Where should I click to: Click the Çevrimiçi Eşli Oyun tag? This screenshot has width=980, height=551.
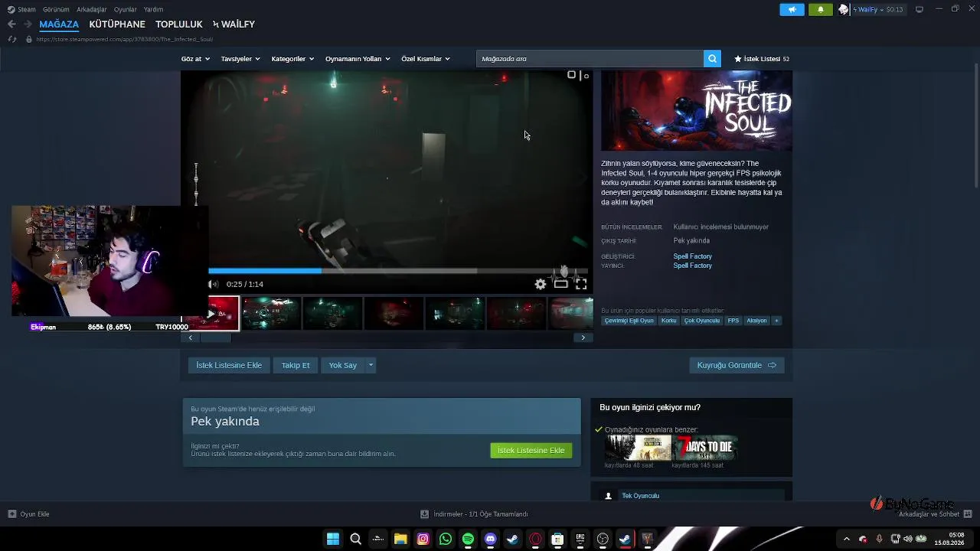[629, 321]
